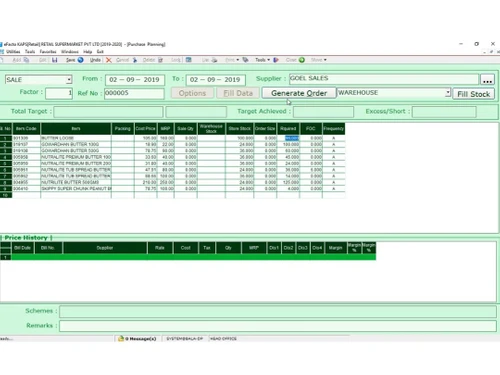The width and height of the screenshot is (500, 375).
Task: Click the Lock toolbar item
Action: coord(176,60)
